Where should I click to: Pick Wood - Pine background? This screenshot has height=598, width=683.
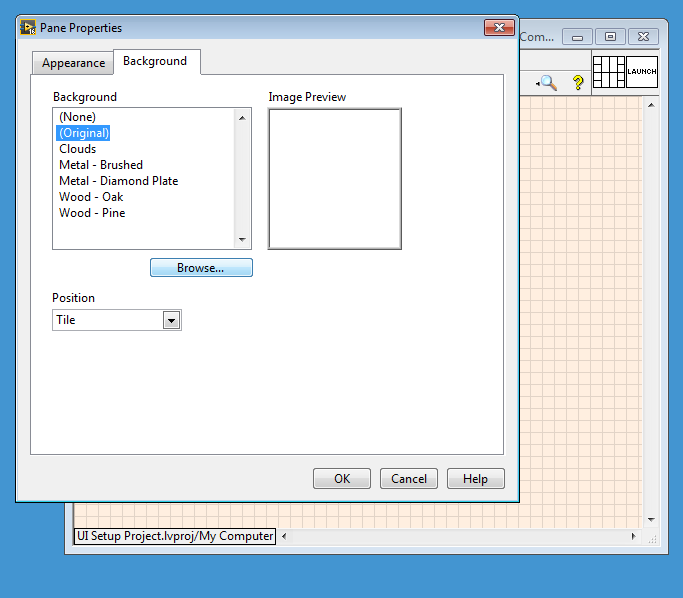(92, 213)
